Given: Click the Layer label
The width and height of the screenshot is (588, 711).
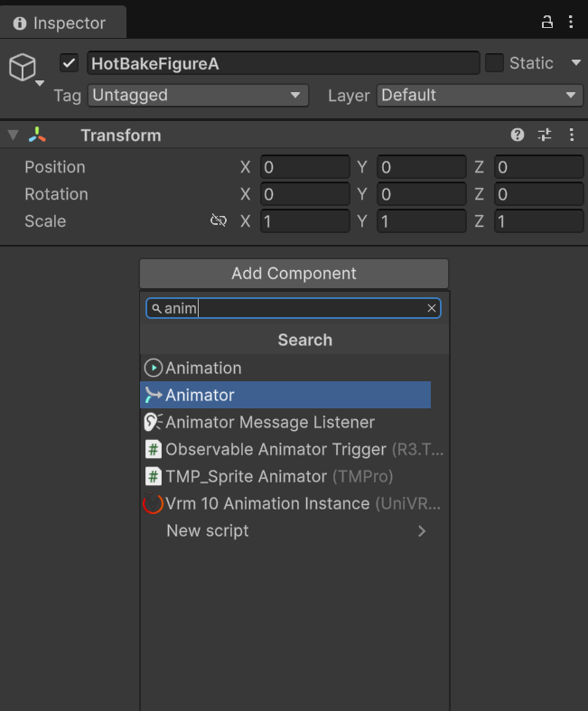Looking at the screenshot, I should (349, 96).
